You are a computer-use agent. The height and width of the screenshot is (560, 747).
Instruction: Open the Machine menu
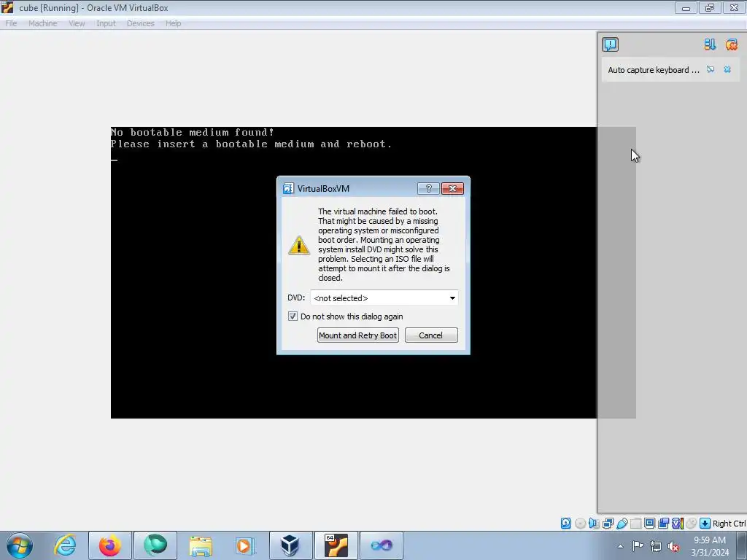(x=43, y=23)
